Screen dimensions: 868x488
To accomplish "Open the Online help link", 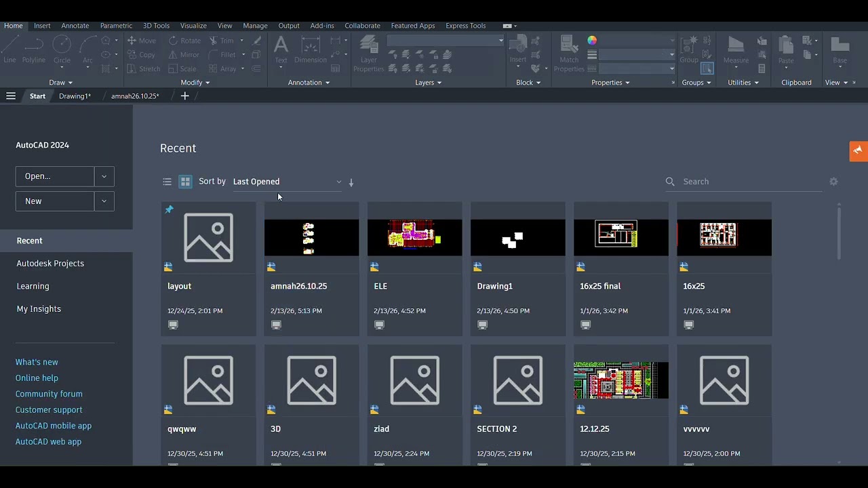I will pos(37,378).
